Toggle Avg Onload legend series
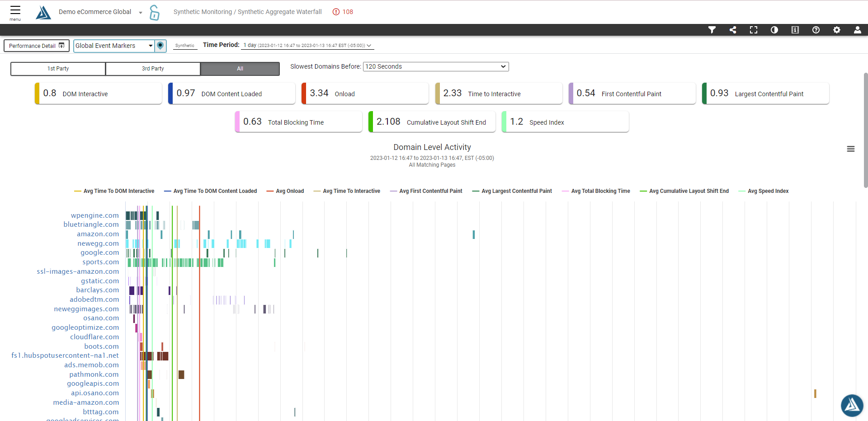The image size is (868, 421). click(x=285, y=191)
